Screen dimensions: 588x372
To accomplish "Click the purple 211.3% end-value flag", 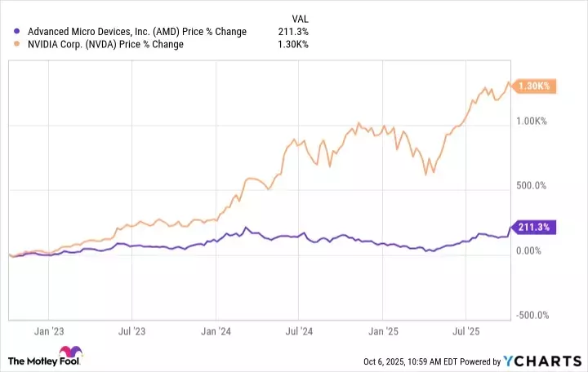I will (x=532, y=228).
